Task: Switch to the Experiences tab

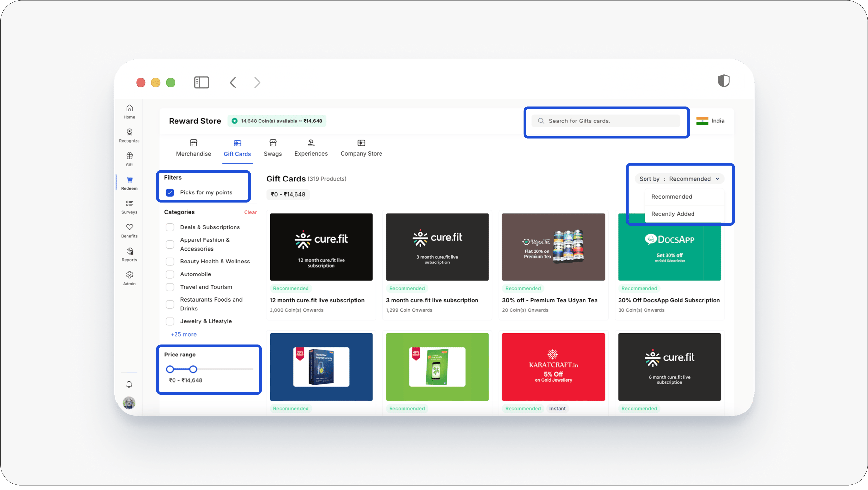Action: [311, 148]
